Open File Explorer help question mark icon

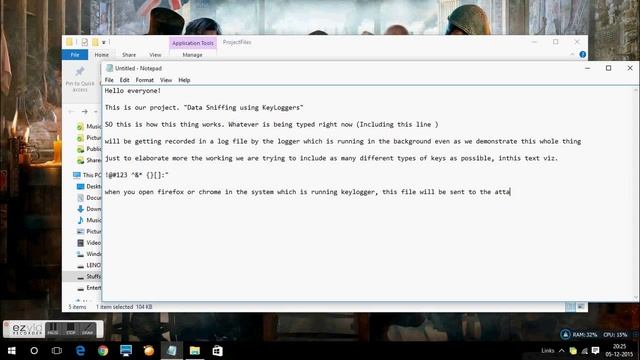[582, 55]
